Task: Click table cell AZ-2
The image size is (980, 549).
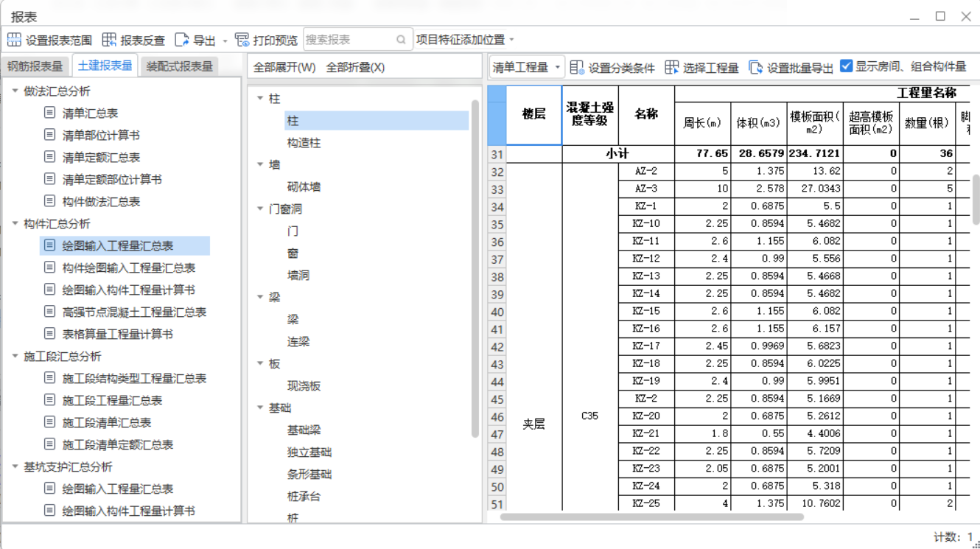Action: pyautogui.click(x=646, y=171)
